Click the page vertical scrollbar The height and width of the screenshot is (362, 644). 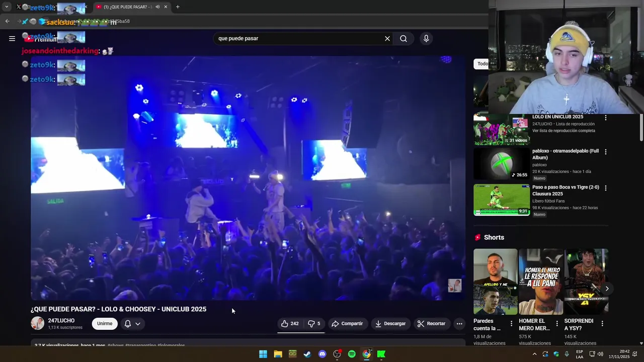(641, 128)
